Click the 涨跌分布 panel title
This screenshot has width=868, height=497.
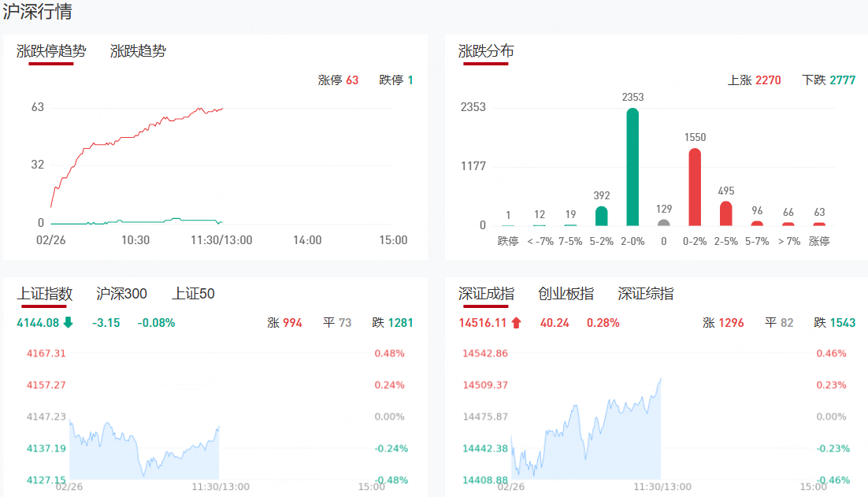(x=486, y=51)
